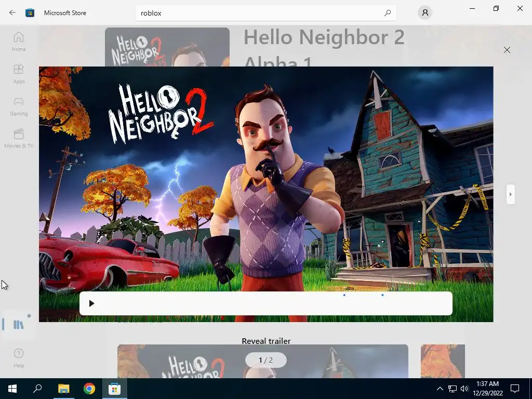
Task: Open Apps in the sidebar
Action: tap(19, 74)
